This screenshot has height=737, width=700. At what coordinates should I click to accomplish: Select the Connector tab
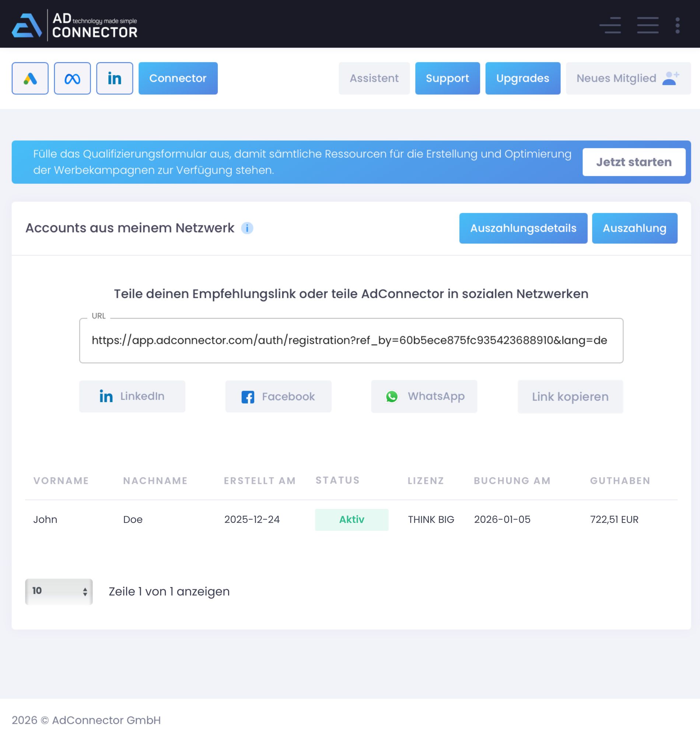tap(178, 78)
